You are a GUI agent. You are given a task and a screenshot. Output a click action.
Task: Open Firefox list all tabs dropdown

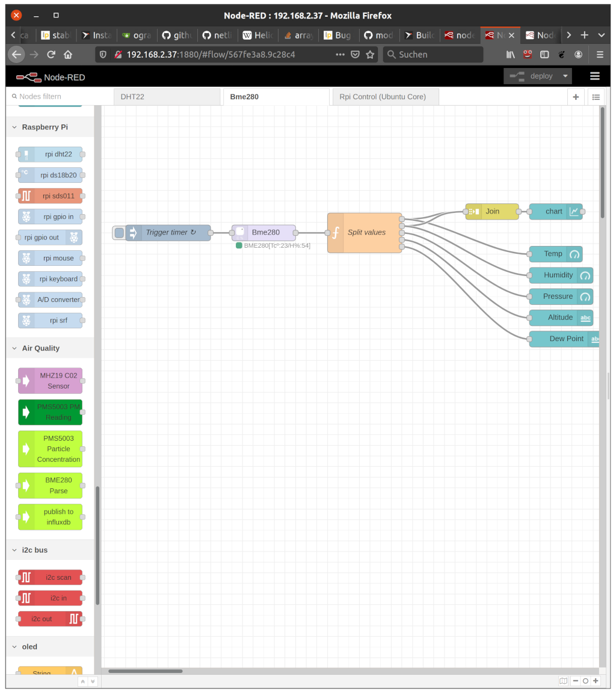[x=602, y=35]
